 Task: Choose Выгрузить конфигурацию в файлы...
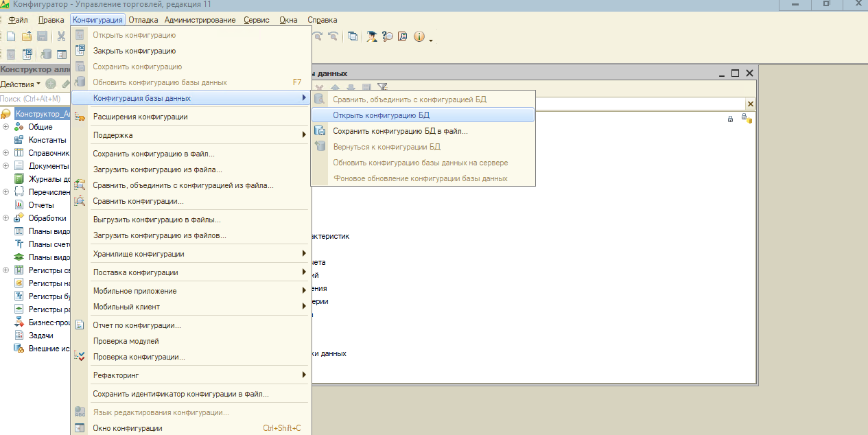[x=191, y=220]
